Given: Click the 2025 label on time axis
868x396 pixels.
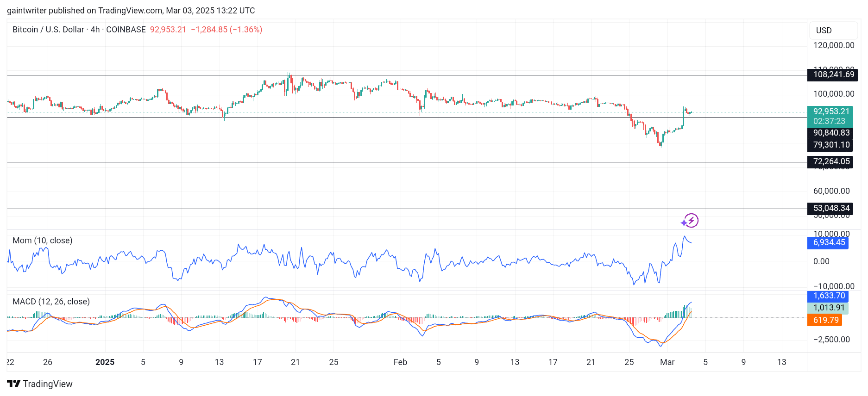Looking at the screenshot, I should [x=105, y=362].
